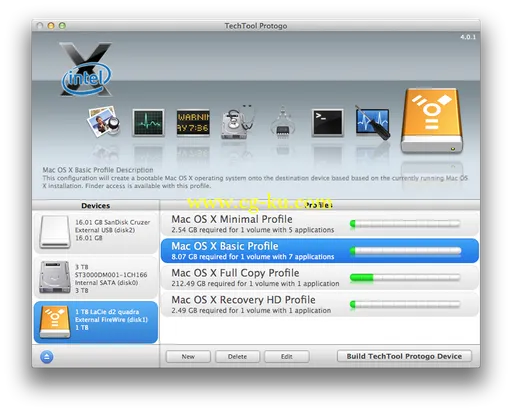The image size is (512, 412).
Task: Click the gray close window button
Action: click(x=40, y=26)
